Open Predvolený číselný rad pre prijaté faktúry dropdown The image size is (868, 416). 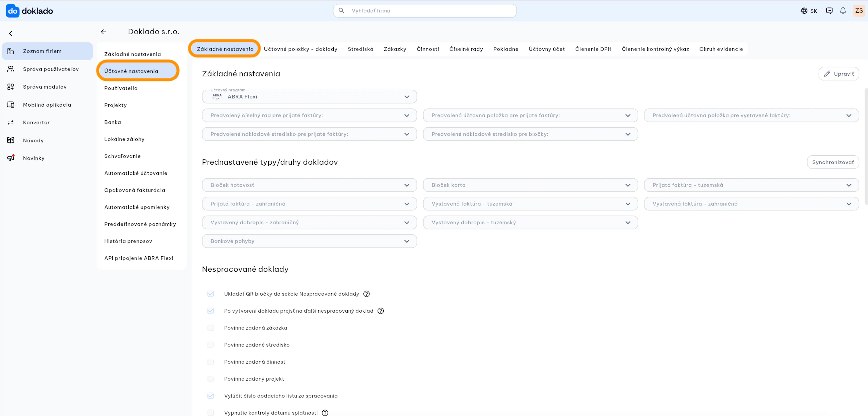[x=309, y=115]
